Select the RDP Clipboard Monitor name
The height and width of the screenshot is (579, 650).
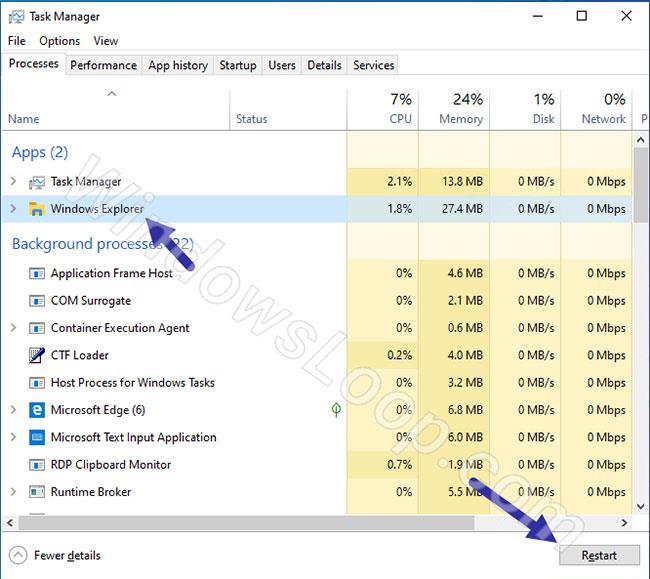tap(111, 465)
